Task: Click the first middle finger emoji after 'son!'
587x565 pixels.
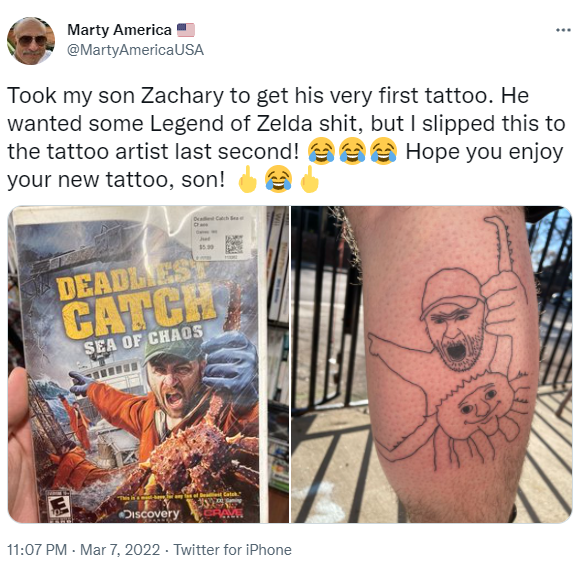Action: [x=247, y=179]
